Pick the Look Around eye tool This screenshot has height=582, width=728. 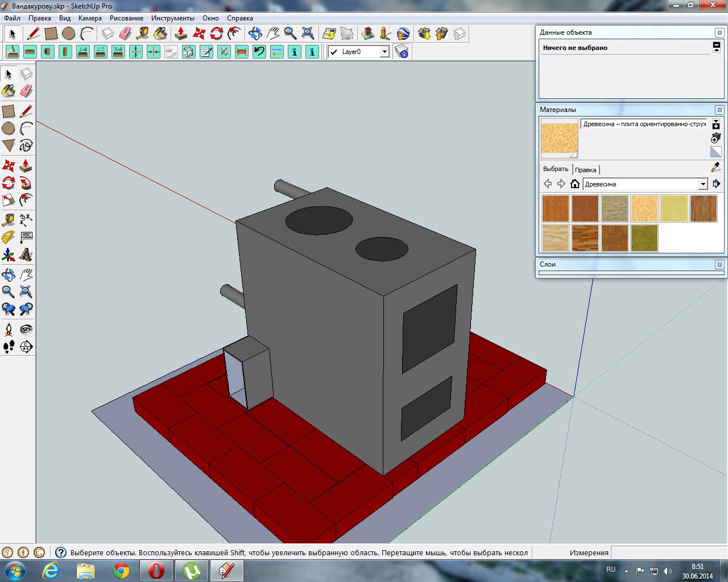click(x=26, y=330)
